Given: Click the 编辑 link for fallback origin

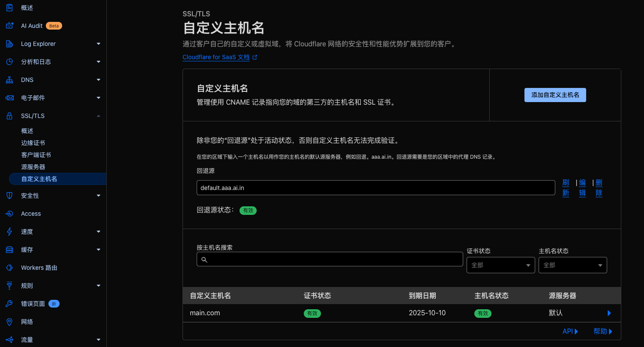Looking at the screenshot, I should (582, 188).
